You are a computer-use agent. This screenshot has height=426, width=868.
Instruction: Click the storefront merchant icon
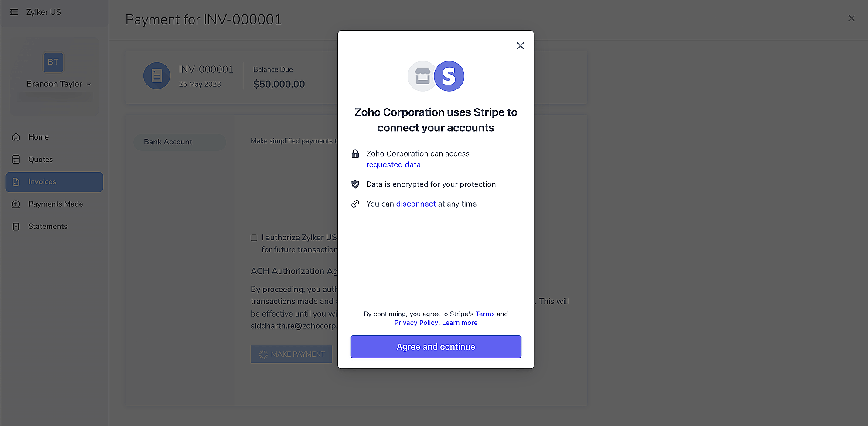point(422,76)
